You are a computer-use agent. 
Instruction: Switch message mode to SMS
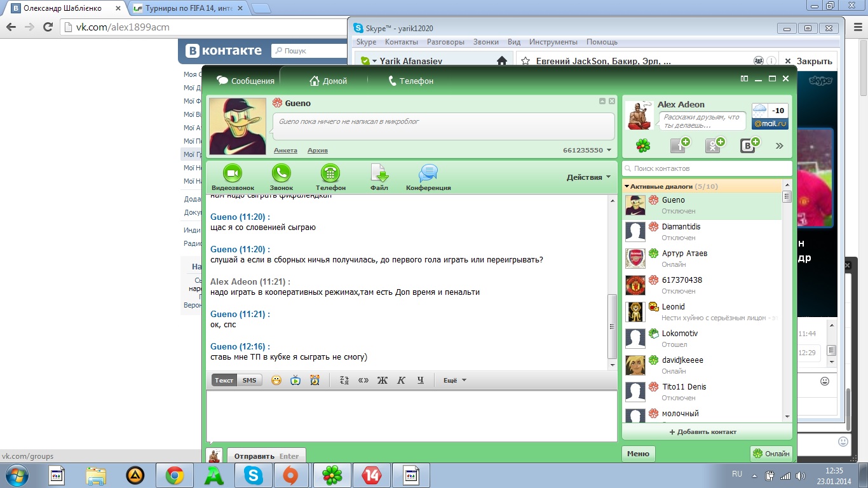point(250,380)
